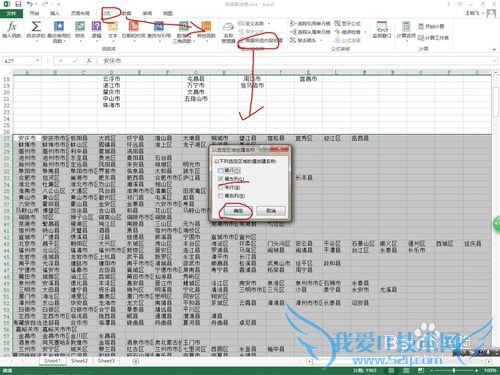Expand the Remove Arrows dropdown arrow
This screenshot has width=500, height=375.
pyautogui.click(x=321, y=40)
